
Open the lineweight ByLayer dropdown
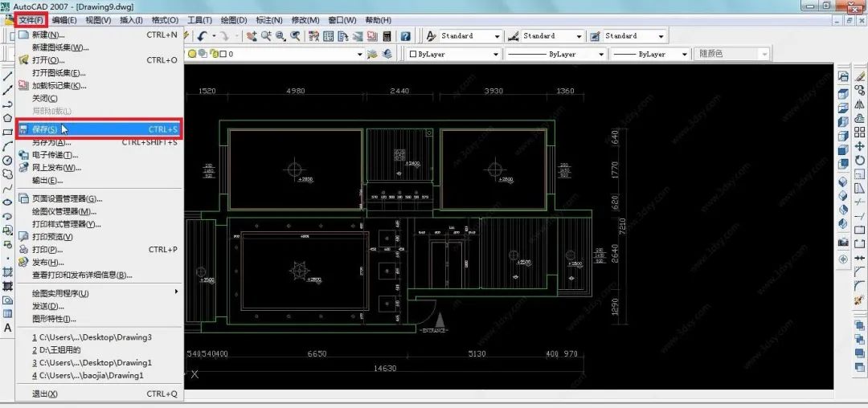tap(684, 54)
